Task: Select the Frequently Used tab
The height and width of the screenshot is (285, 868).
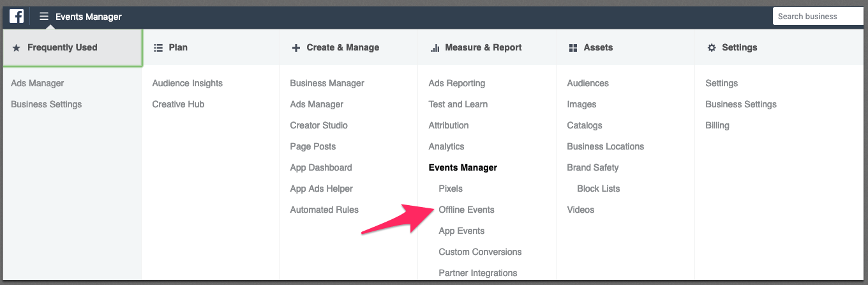Action: (72, 47)
